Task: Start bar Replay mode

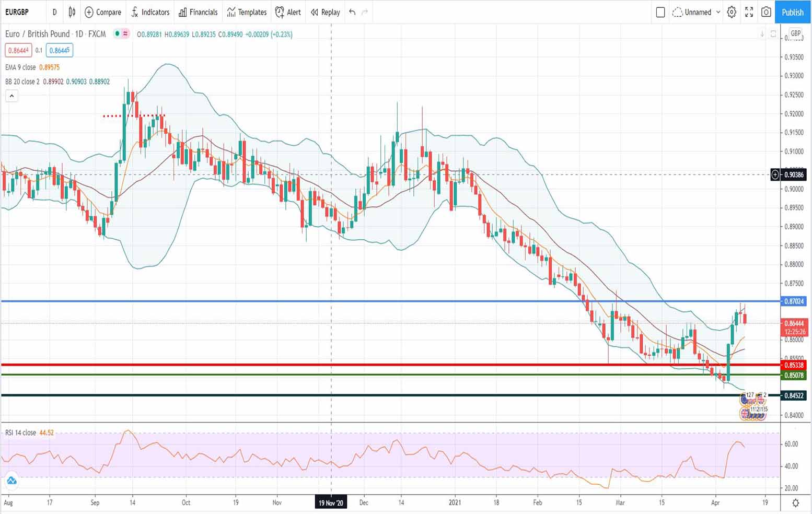Action: (x=324, y=12)
